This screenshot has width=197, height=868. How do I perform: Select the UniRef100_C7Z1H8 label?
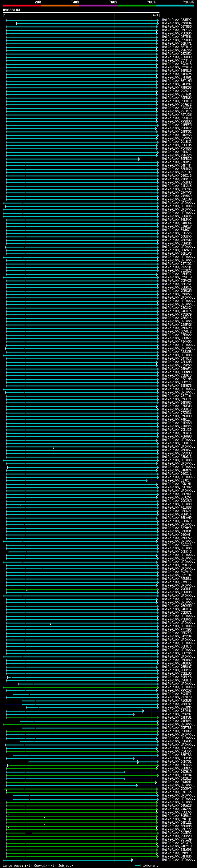176,379
